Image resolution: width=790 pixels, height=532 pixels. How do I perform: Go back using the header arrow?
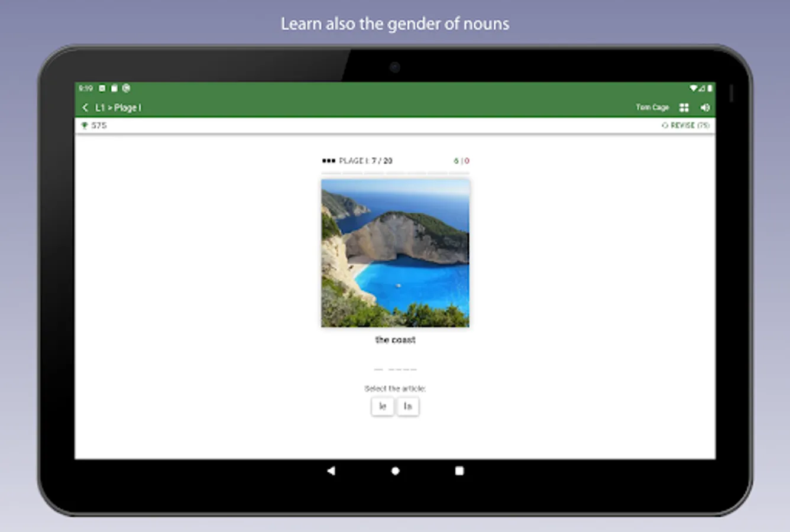(85, 108)
